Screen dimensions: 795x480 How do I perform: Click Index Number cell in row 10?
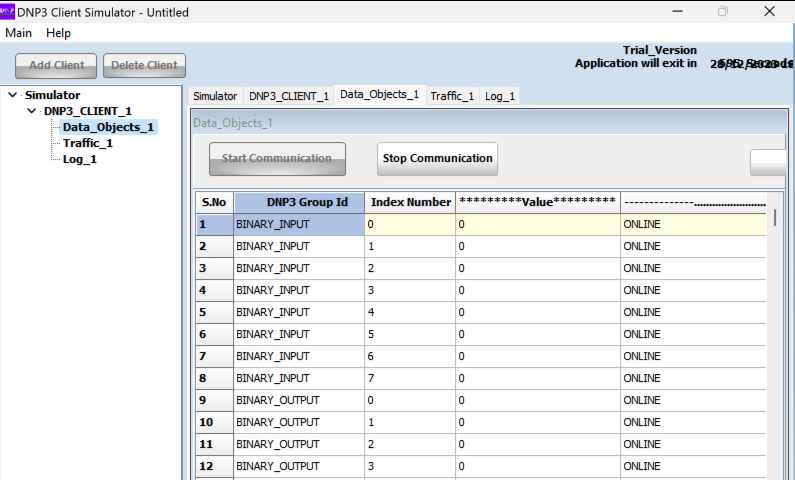tap(410, 422)
